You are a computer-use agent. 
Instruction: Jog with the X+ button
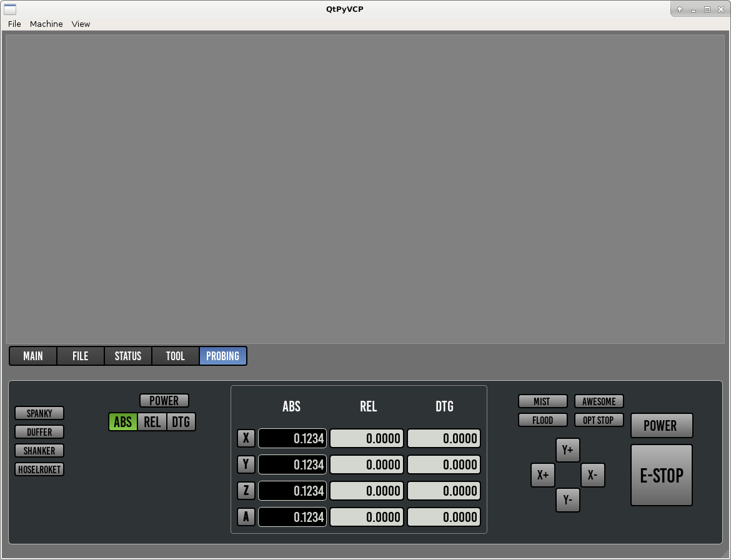(543, 475)
